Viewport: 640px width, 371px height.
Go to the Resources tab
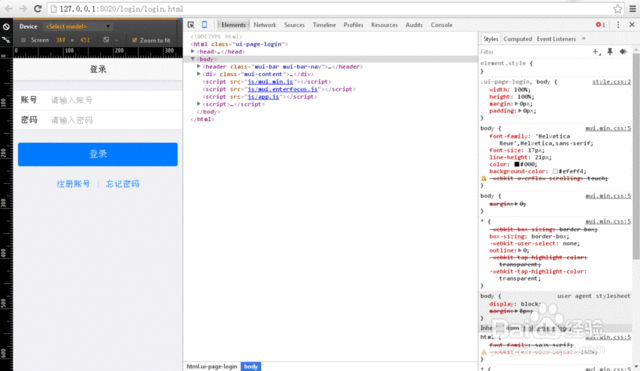(x=384, y=25)
